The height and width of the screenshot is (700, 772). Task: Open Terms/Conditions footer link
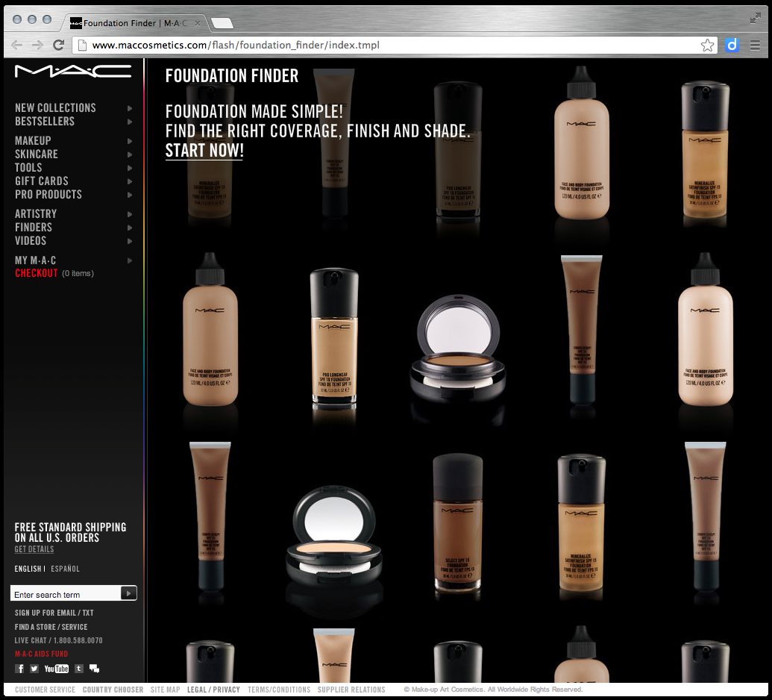[279, 690]
